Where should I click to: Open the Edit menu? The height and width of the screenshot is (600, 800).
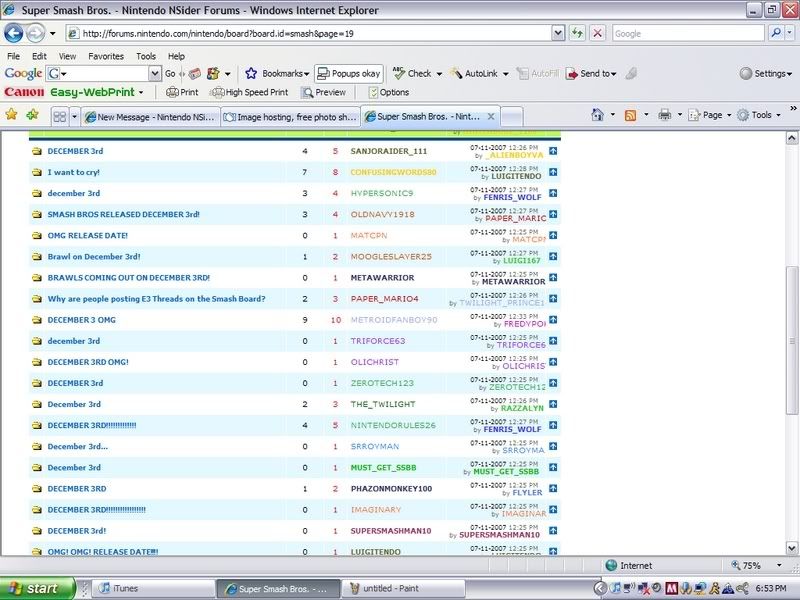[39, 56]
